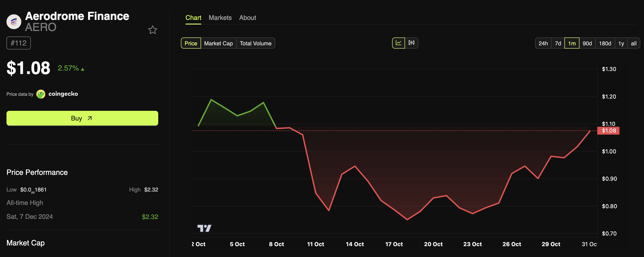
Task: Switch to line chart view icon
Action: coord(398,43)
